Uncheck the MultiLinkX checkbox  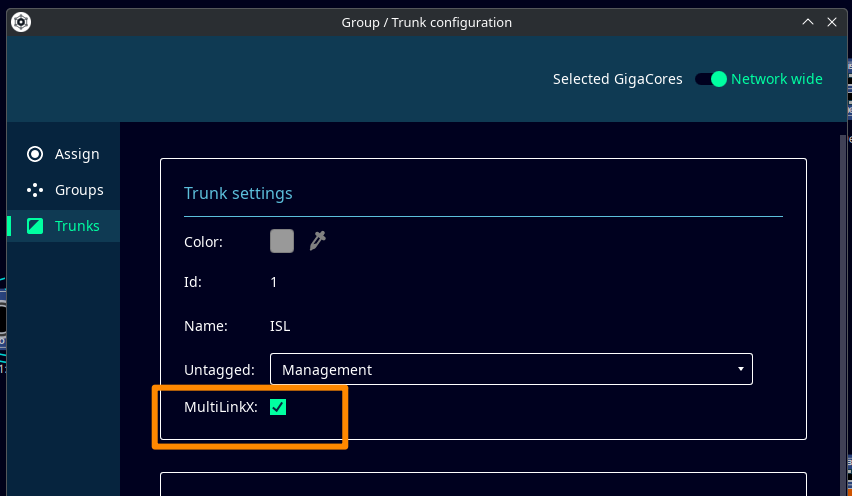point(278,407)
